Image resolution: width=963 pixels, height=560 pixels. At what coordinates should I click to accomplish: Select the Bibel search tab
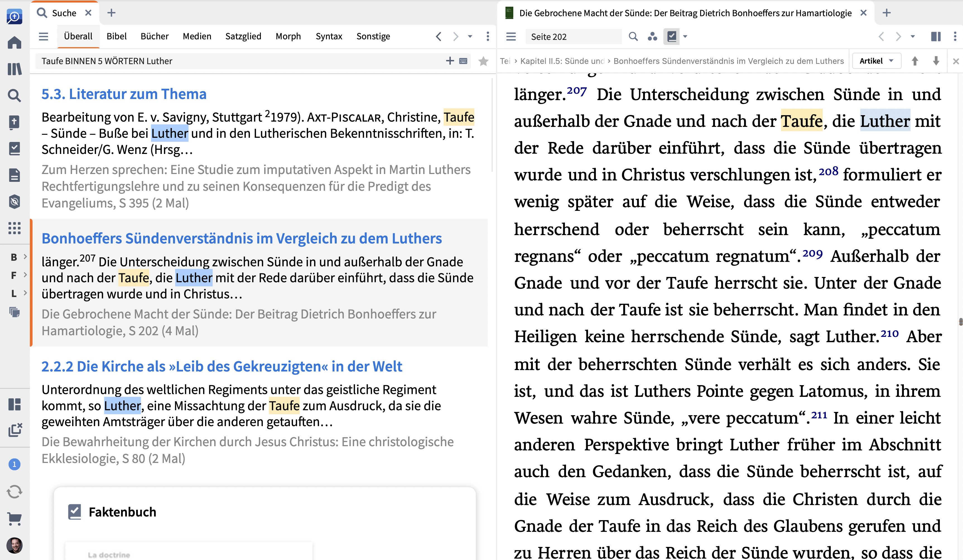coord(117,36)
